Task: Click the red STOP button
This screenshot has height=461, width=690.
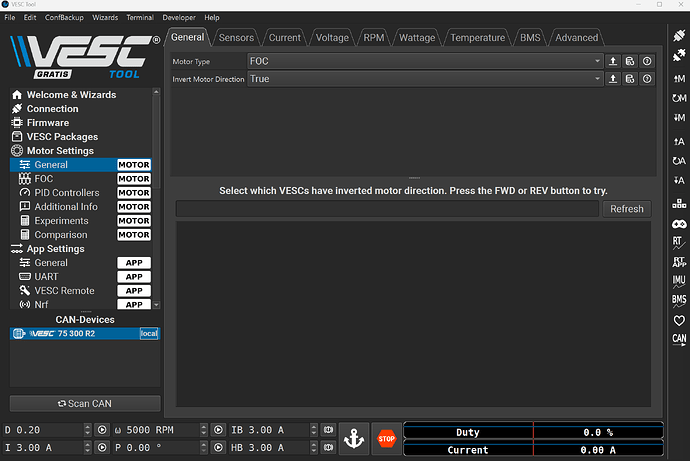Action: pyautogui.click(x=386, y=438)
